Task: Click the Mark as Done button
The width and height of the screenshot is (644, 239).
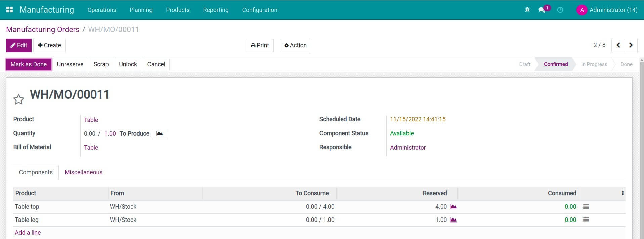Action: coord(29,64)
